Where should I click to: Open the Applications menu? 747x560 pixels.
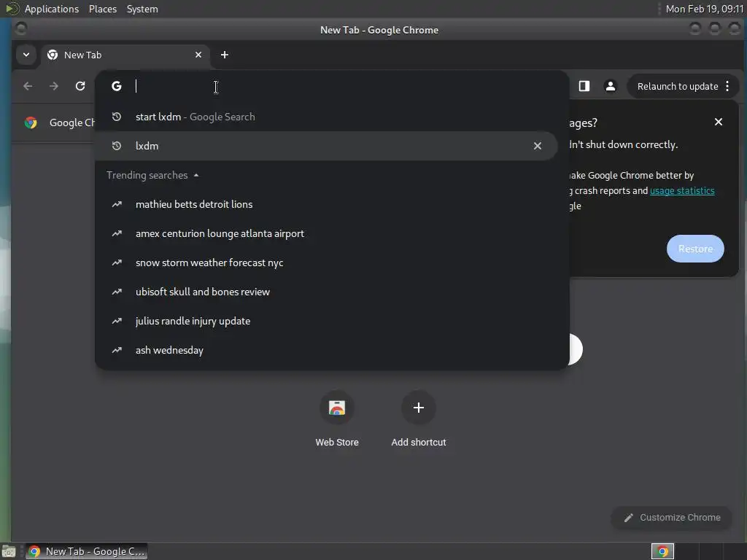click(x=52, y=9)
